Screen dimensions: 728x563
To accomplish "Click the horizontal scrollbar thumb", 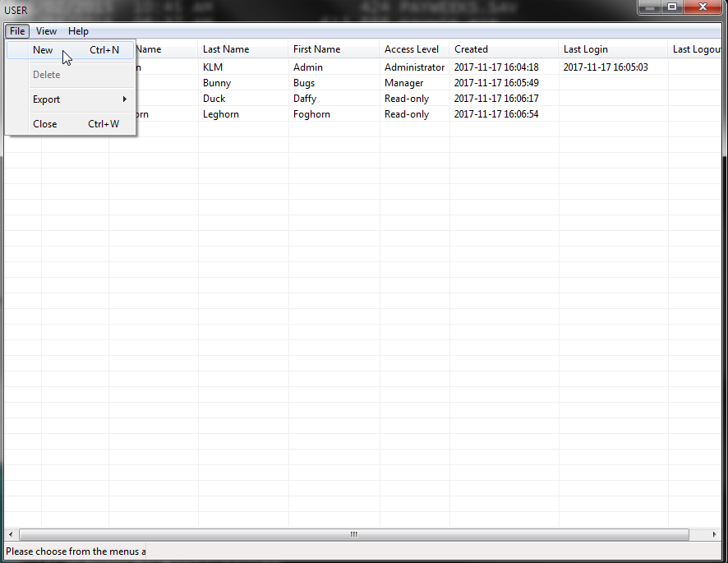I will pos(354,534).
